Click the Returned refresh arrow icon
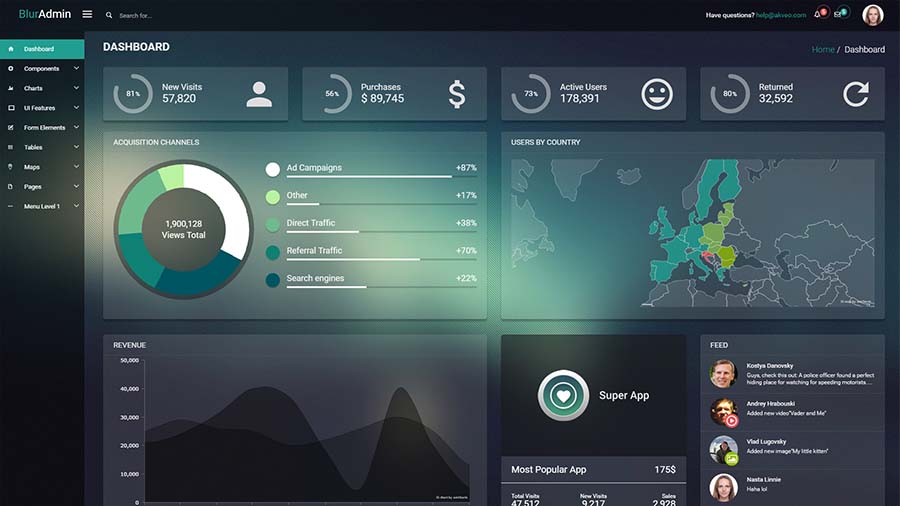Screen dimensions: 900x506 856,94
